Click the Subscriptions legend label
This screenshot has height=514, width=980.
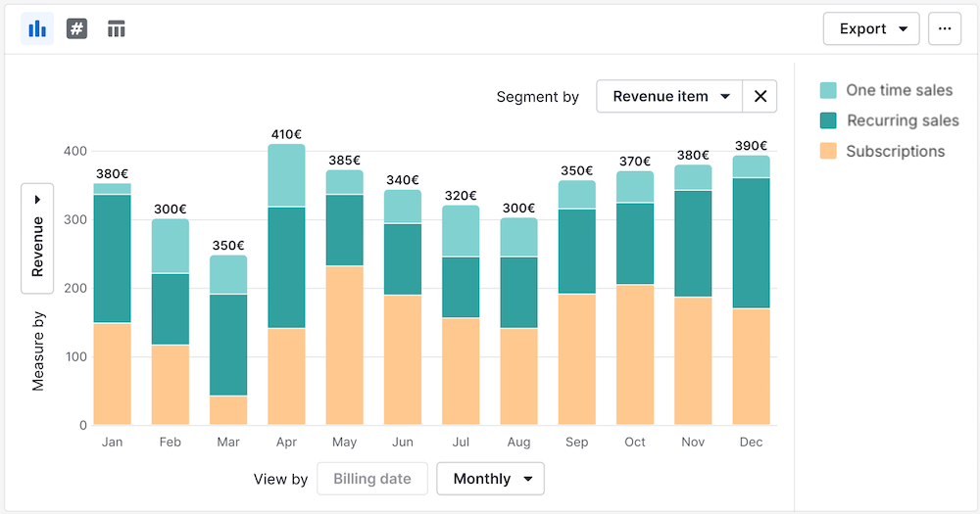tap(895, 151)
